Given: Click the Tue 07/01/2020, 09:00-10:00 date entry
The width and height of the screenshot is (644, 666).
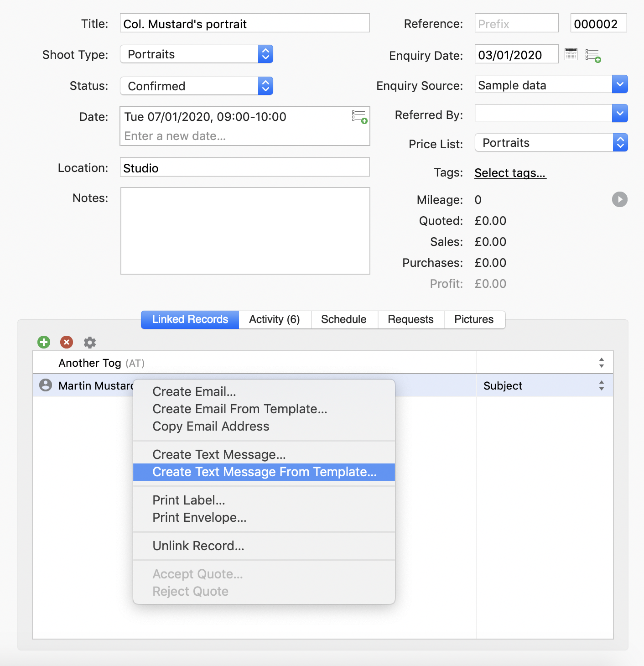Looking at the screenshot, I should coord(205,117).
